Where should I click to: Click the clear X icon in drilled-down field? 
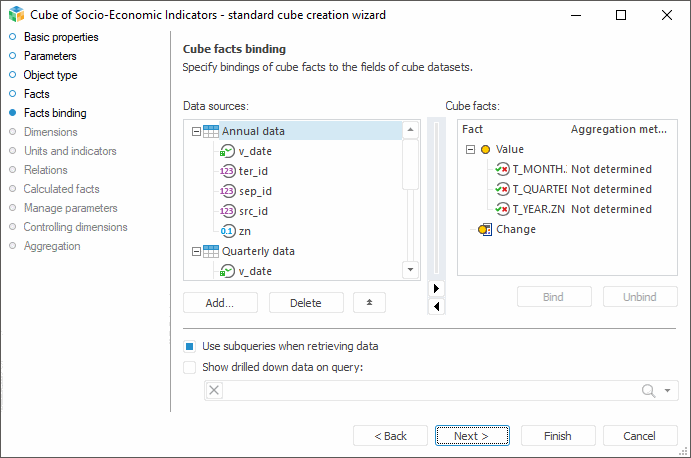click(214, 391)
